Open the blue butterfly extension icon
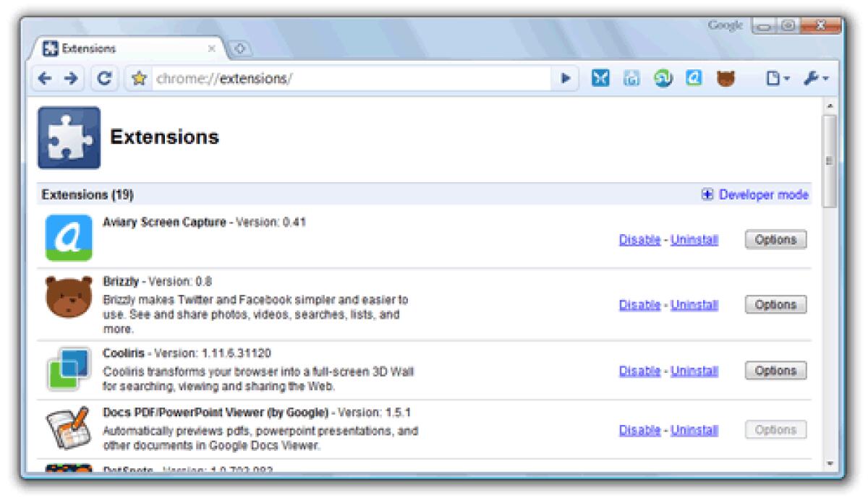 click(x=600, y=79)
